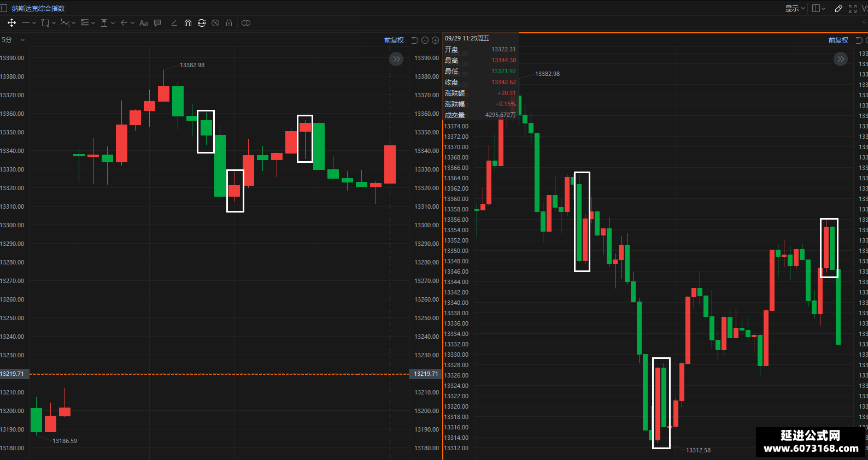Viewport: 868px width, 460px height.
Task: Add a comment bubble annotation
Action: (x=157, y=23)
